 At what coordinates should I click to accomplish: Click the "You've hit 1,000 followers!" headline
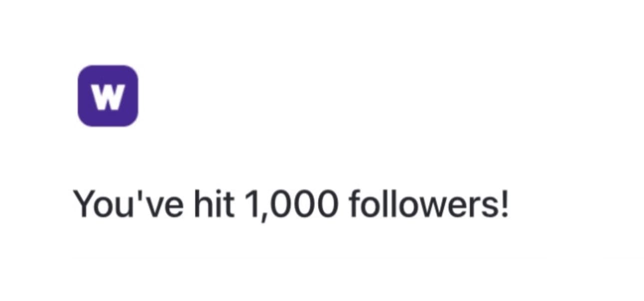click(x=292, y=204)
